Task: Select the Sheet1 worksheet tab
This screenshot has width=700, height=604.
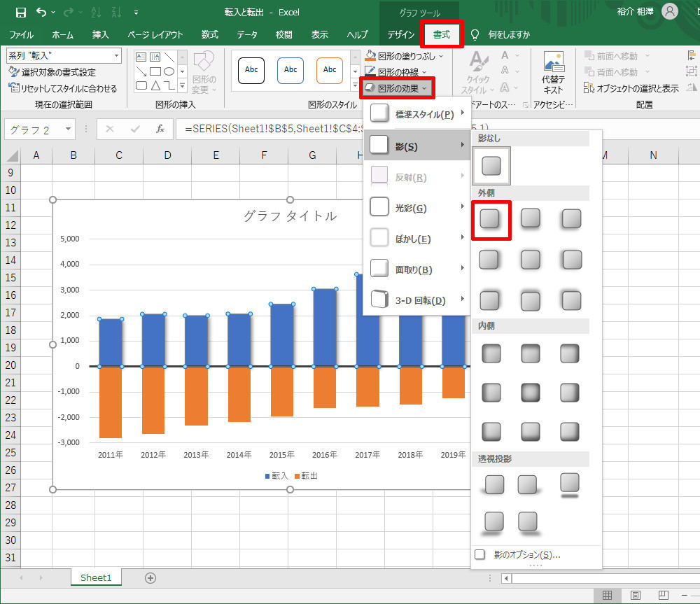Action: [96, 577]
